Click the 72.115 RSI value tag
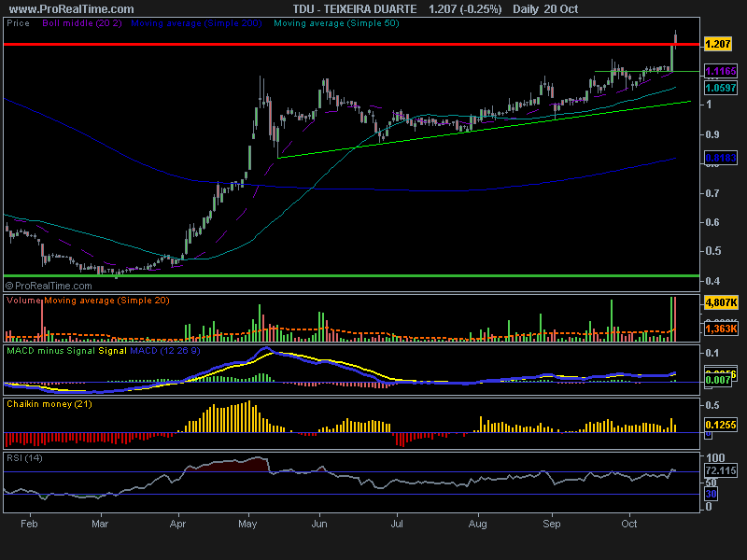This screenshot has height=560, width=747. click(x=721, y=471)
